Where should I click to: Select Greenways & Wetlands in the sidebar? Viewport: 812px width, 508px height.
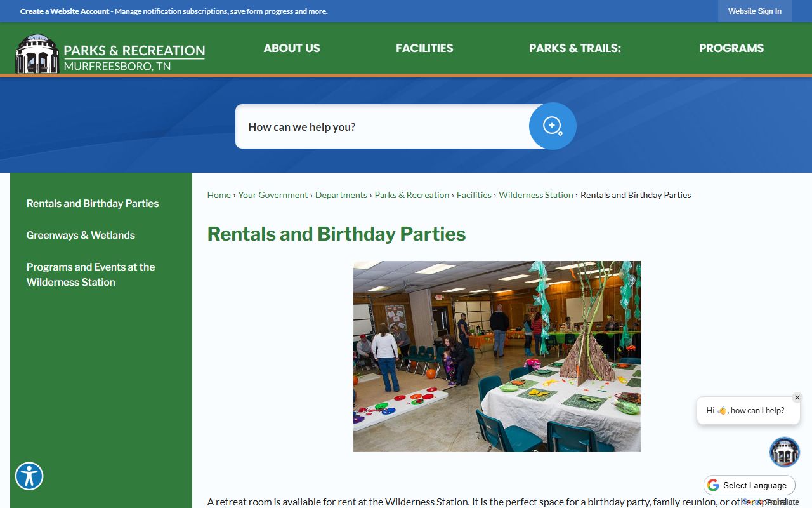(x=81, y=235)
